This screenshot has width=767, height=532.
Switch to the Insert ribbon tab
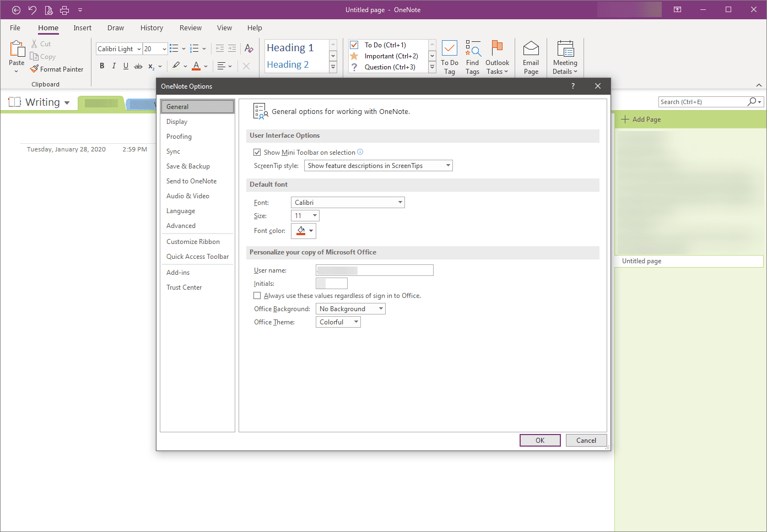82,28
